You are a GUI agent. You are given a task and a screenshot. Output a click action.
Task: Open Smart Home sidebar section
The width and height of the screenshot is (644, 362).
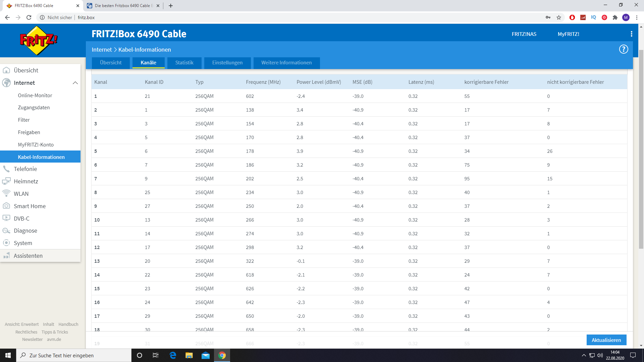(30, 206)
